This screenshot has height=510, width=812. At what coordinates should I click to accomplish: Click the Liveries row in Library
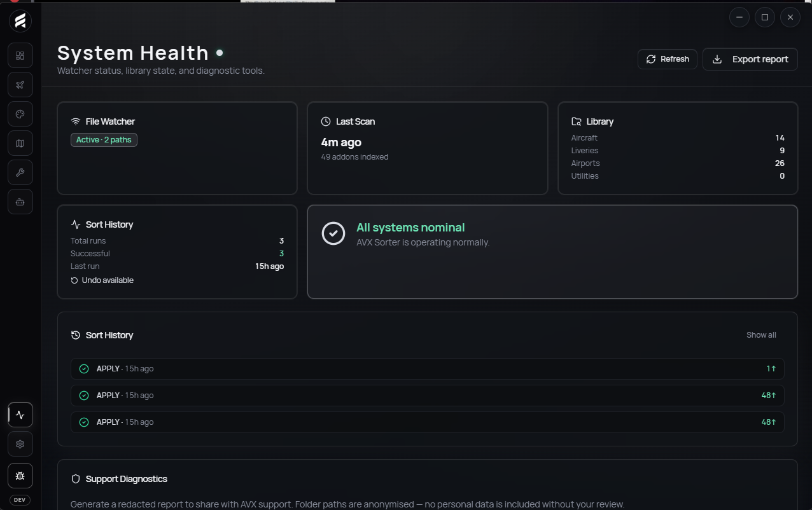678,151
